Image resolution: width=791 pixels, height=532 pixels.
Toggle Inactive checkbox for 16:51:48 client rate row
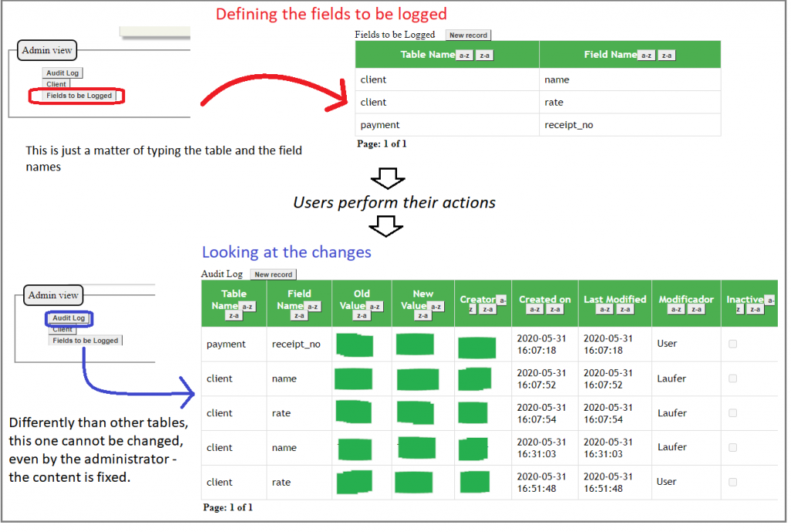coord(732,482)
